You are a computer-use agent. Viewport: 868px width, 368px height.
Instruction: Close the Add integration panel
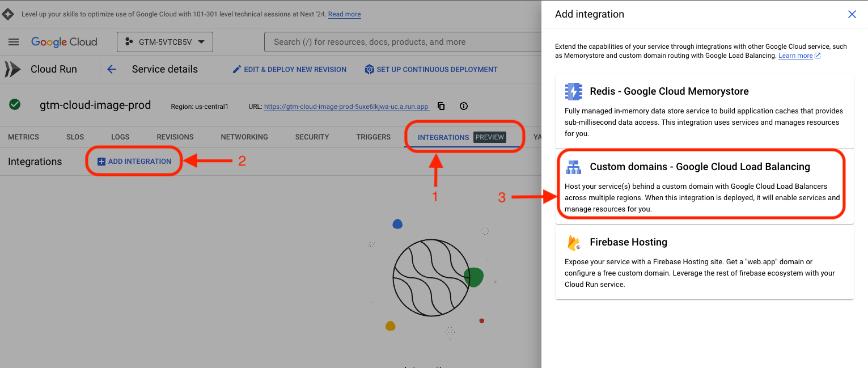click(x=852, y=14)
